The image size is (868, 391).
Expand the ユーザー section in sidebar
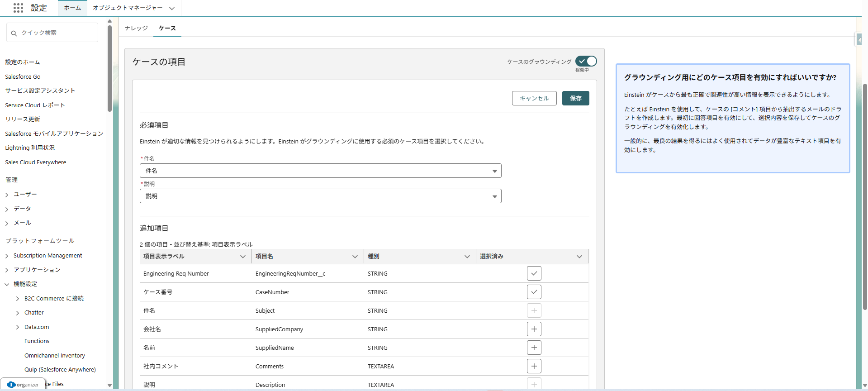click(x=7, y=195)
